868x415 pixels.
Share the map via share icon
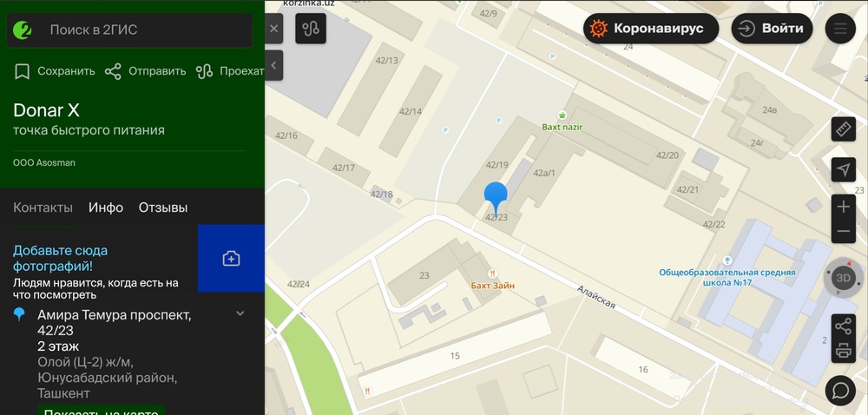843,326
